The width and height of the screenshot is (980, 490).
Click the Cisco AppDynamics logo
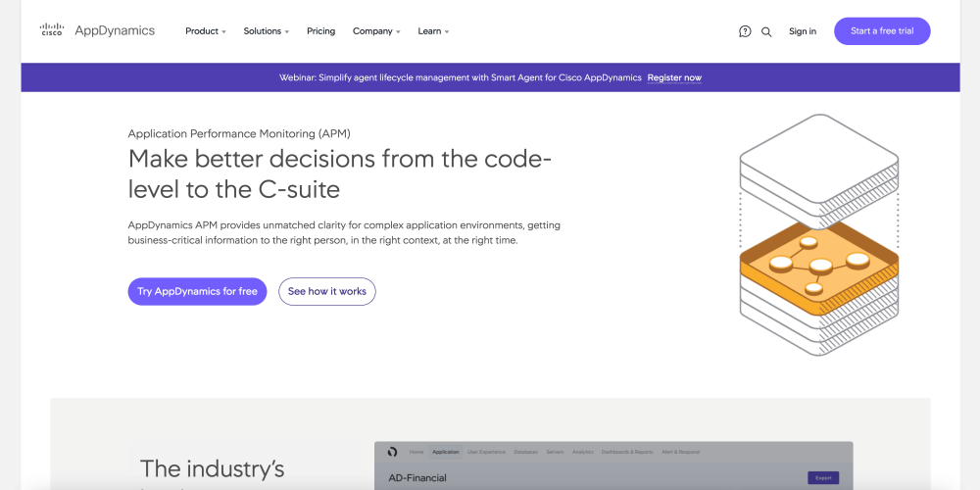(x=97, y=30)
